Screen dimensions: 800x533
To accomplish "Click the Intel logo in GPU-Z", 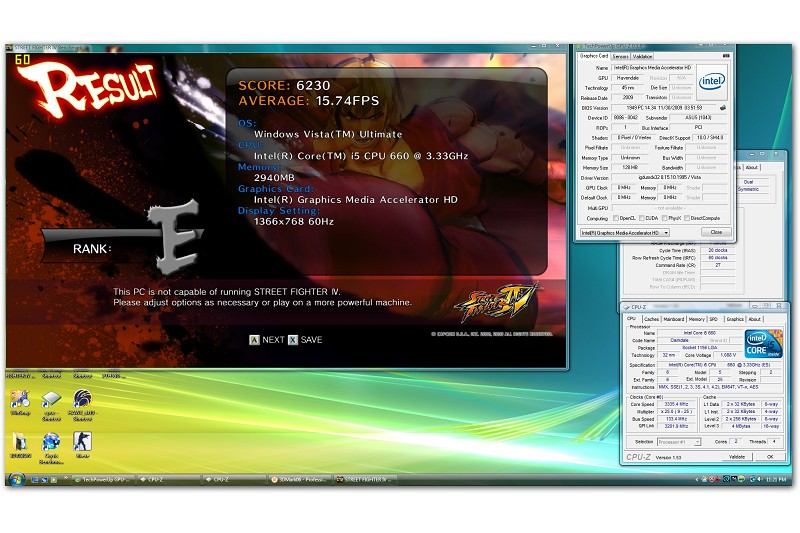I will 712,81.
